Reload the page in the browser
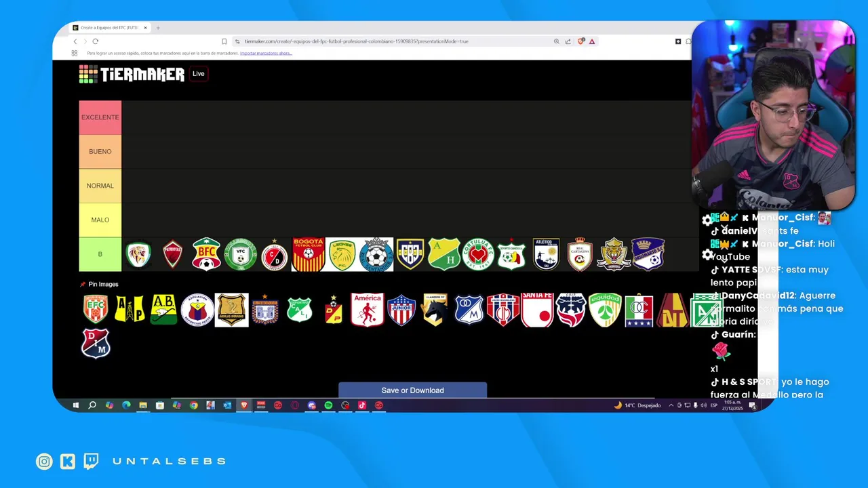The image size is (868, 488). (x=95, y=41)
